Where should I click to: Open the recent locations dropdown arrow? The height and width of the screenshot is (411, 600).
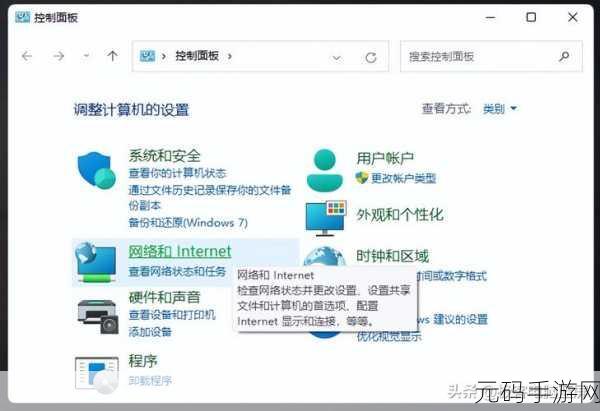[86, 57]
